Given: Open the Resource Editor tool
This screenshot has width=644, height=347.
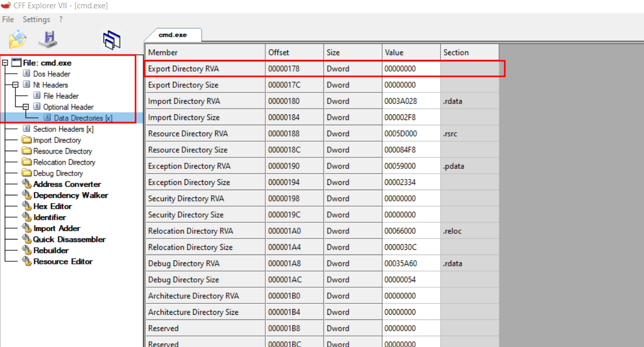Looking at the screenshot, I should tap(63, 261).
